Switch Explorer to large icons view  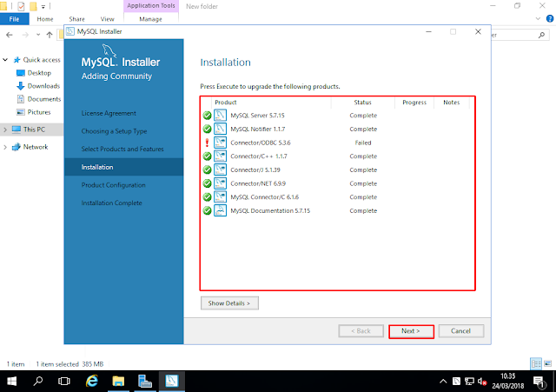pyautogui.click(x=548, y=363)
